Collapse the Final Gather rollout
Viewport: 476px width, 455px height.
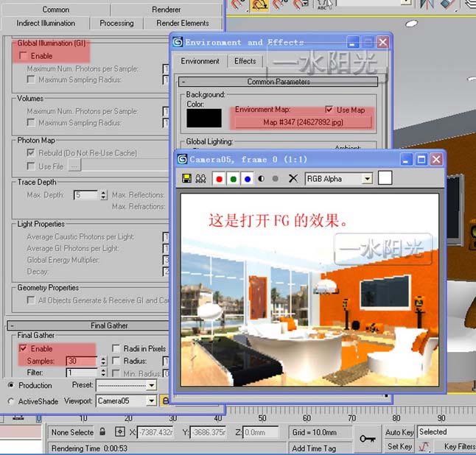coord(88,325)
